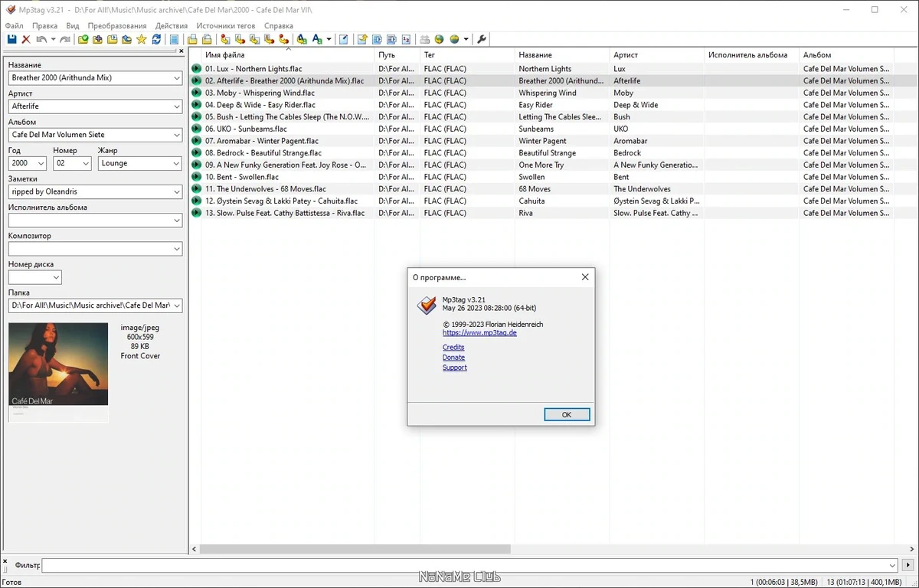Viewport: 919px width, 588px height.
Task: Open the Правка menu
Action: (x=44, y=26)
